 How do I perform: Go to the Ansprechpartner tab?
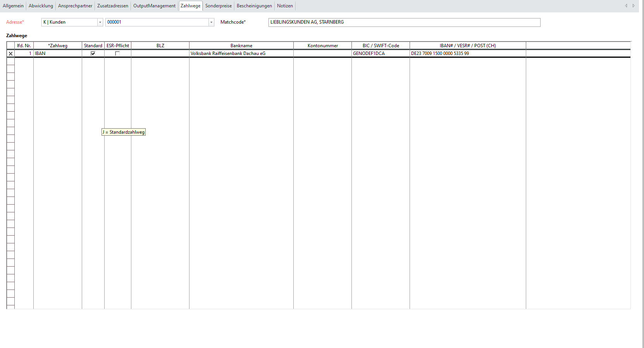pos(75,6)
